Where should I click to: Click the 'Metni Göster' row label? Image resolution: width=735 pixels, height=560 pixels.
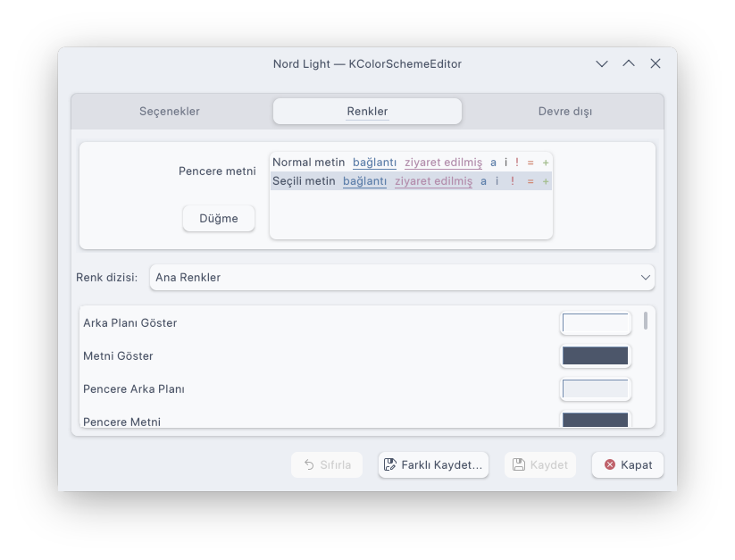(118, 356)
